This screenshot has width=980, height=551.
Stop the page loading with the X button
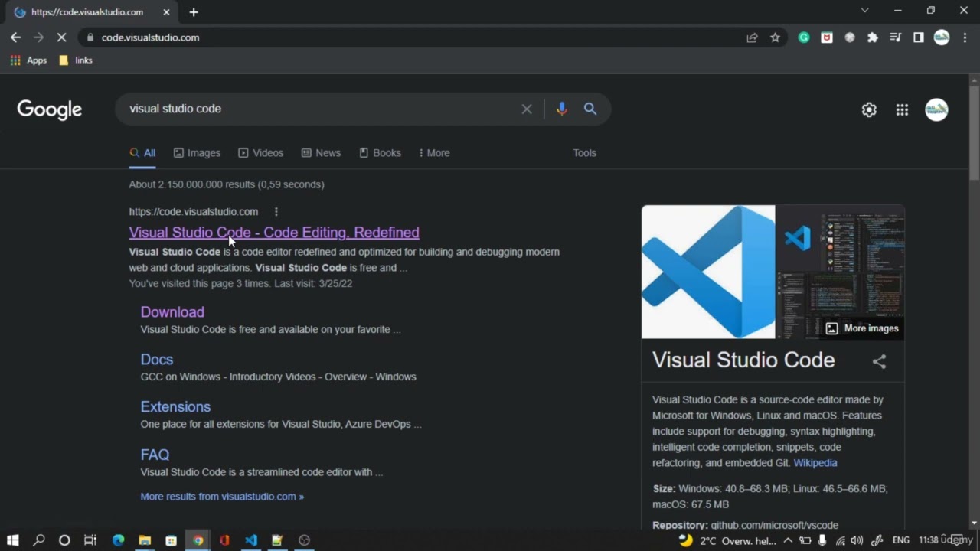tap(61, 37)
